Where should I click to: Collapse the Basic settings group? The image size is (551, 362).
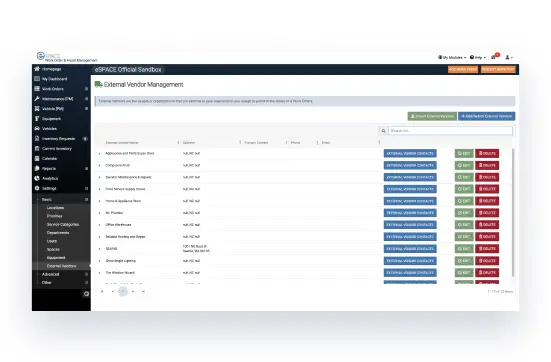(86, 200)
